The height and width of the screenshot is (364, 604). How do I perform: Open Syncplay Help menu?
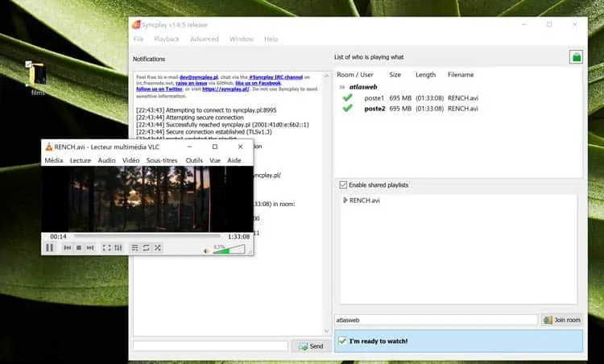click(x=271, y=39)
